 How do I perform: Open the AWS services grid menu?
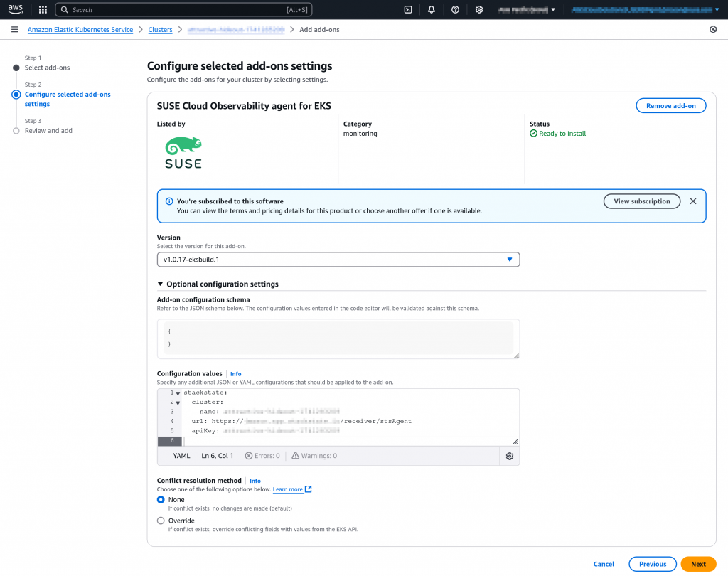tap(43, 10)
